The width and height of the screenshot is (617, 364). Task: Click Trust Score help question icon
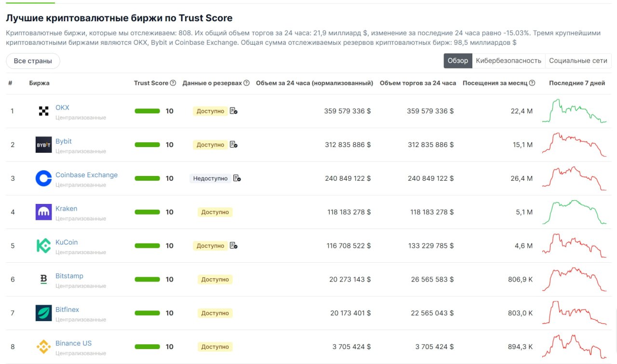click(173, 83)
